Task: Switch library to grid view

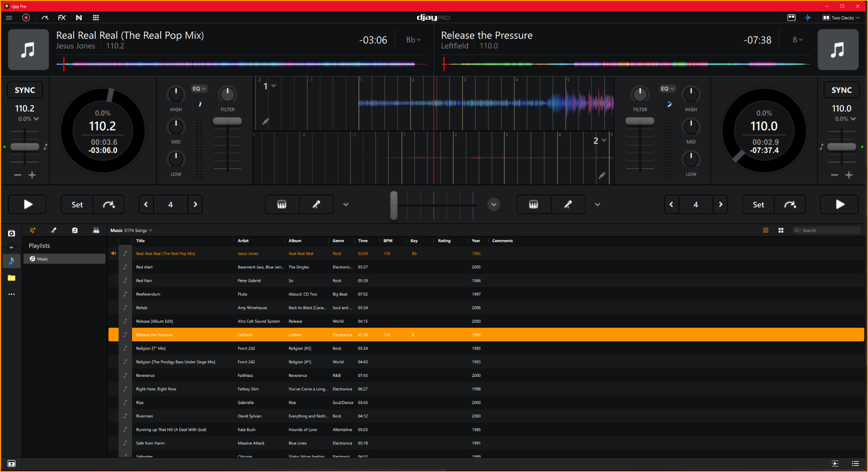Action: point(781,230)
